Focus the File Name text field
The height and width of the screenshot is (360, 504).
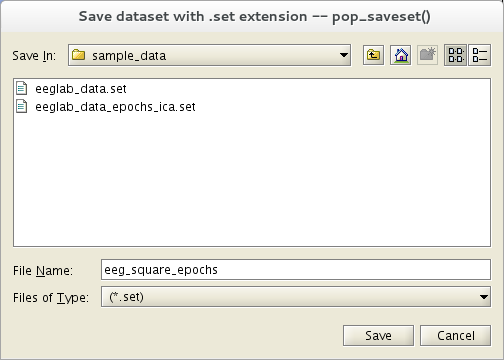296,270
